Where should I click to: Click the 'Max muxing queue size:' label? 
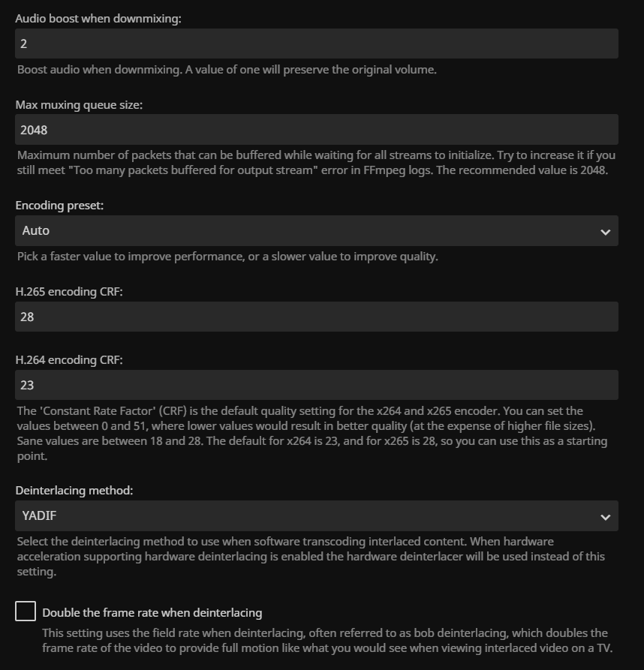pos(79,105)
